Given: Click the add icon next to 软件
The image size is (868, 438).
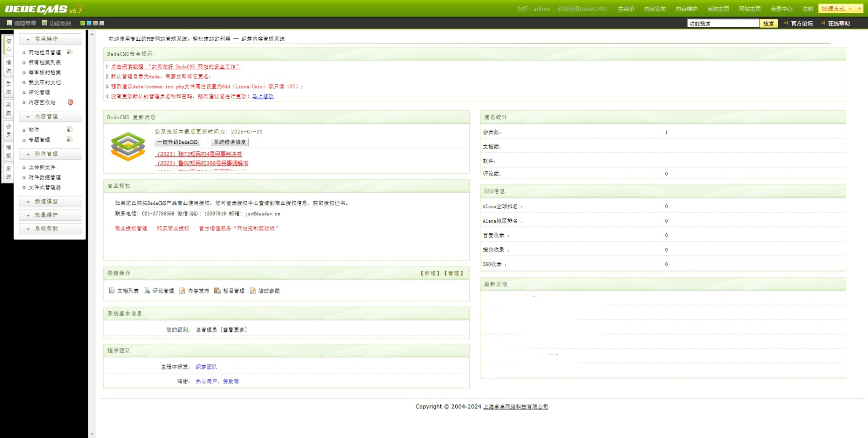Looking at the screenshot, I should click(x=69, y=129).
